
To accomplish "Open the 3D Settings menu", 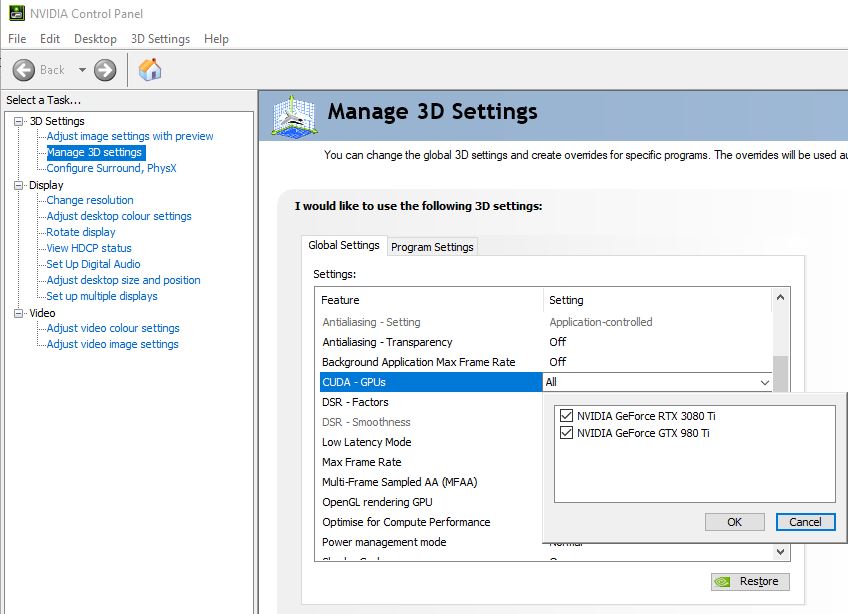I will [x=160, y=39].
